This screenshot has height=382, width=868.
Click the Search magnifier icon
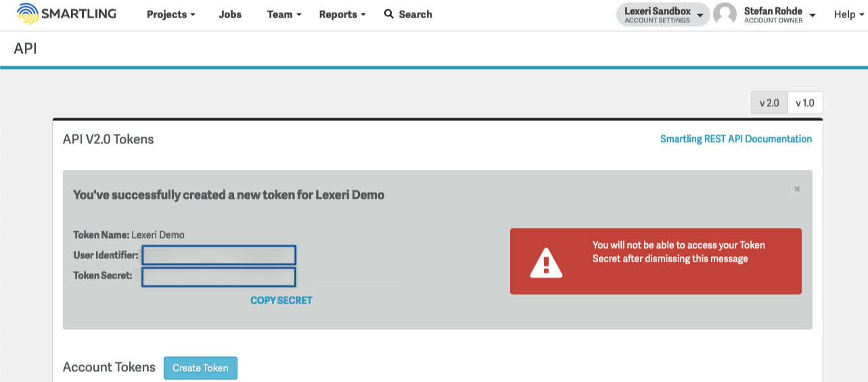[x=389, y=14]
